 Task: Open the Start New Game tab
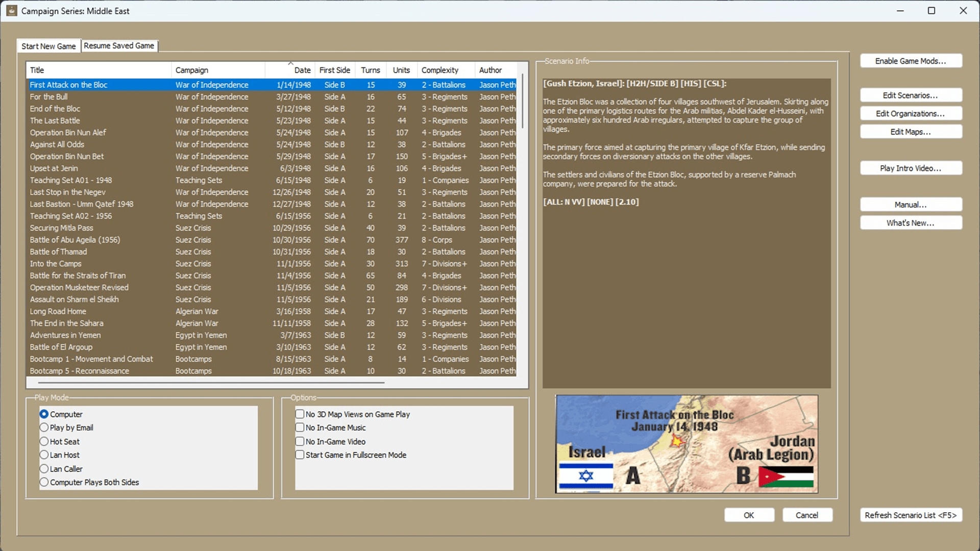pyautogui.click(x=48, y=46)
